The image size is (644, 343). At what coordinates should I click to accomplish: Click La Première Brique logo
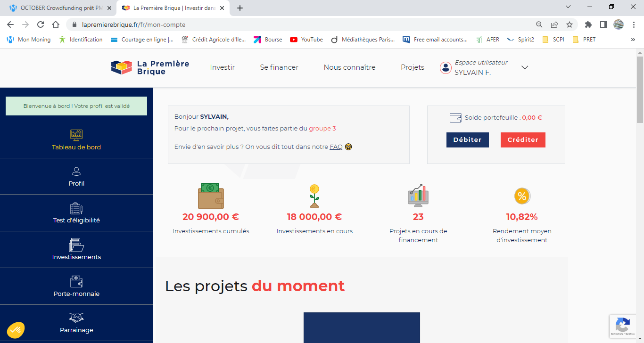(x=150, y=67)
